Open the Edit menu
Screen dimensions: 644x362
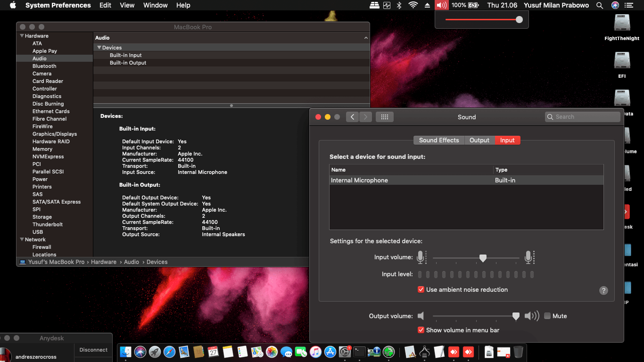(105, 5)
